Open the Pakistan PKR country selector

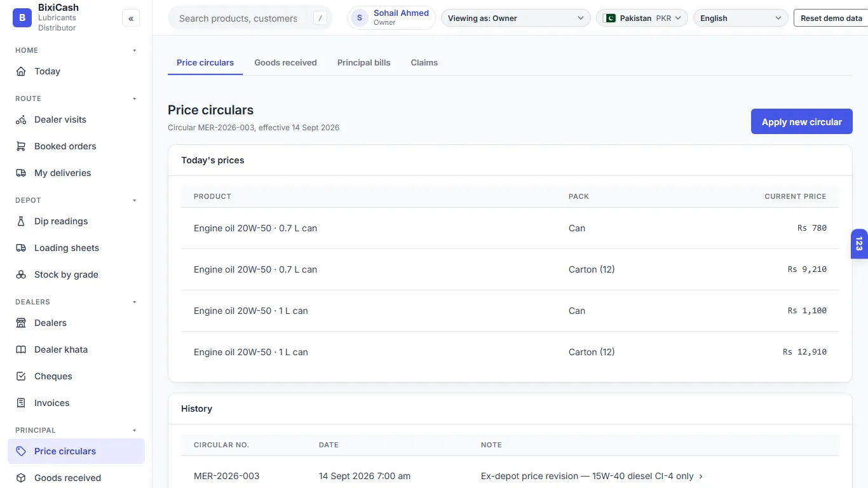[x=642, y=18]
